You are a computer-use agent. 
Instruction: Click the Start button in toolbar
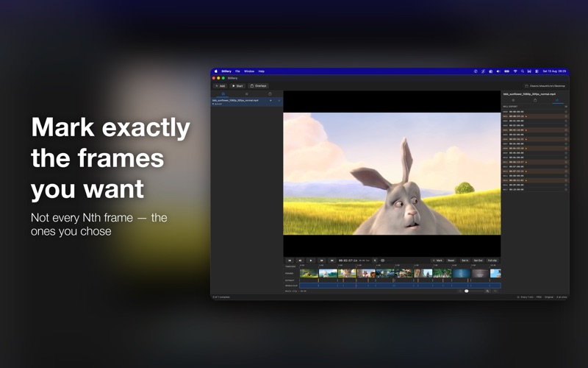click(237, 86)
